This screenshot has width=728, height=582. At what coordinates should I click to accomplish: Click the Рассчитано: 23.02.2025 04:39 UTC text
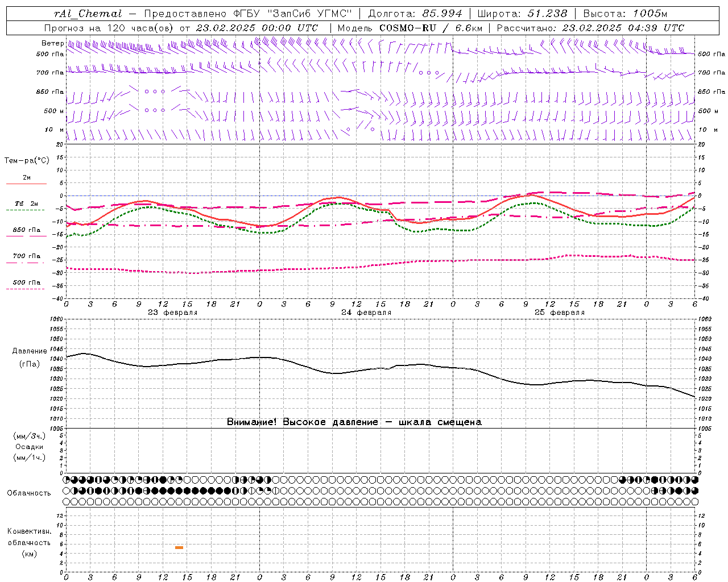coord(590,28)
